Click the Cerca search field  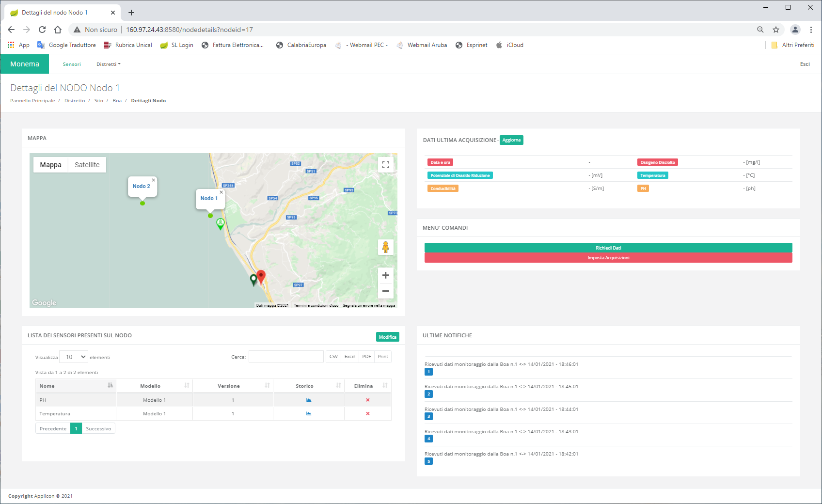click(x=286, y=357)
